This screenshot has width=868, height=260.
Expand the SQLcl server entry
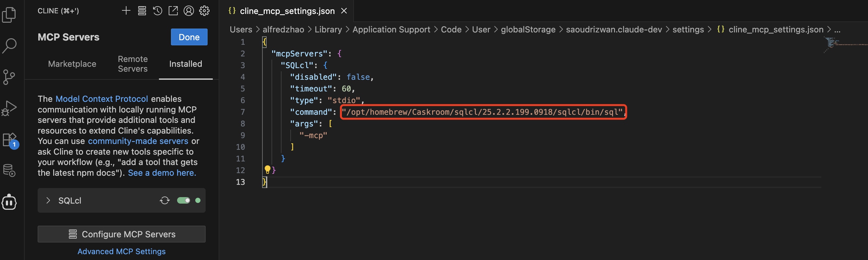(x=48, y=200)
